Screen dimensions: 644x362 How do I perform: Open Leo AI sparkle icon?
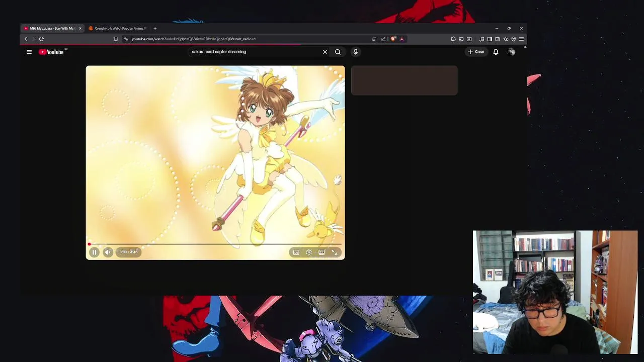[506, 39]
